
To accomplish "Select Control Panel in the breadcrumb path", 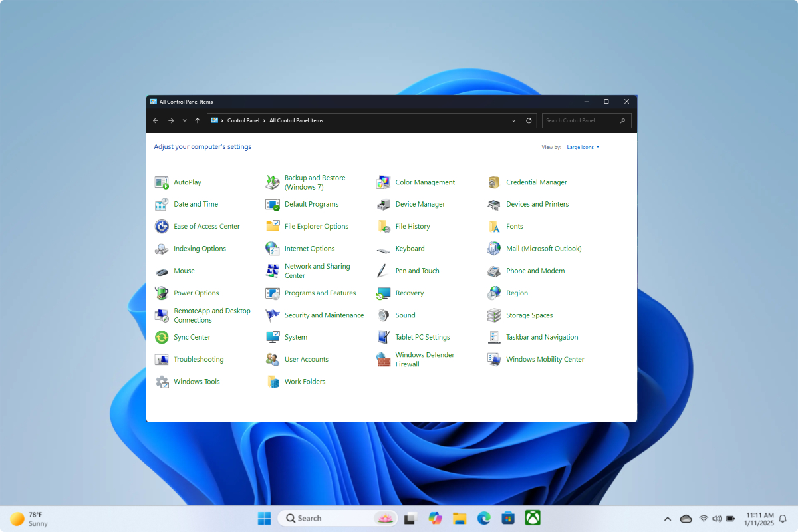I will click(243, 121).
